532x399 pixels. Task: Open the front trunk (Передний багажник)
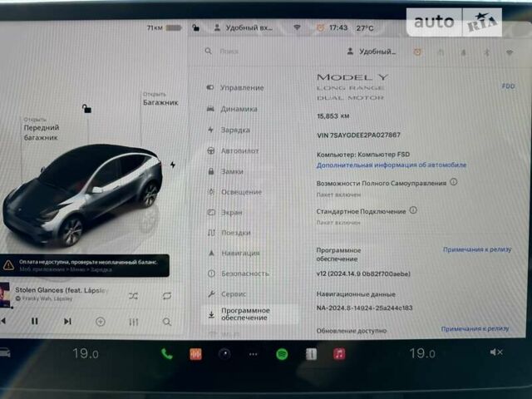click(42, 129)
